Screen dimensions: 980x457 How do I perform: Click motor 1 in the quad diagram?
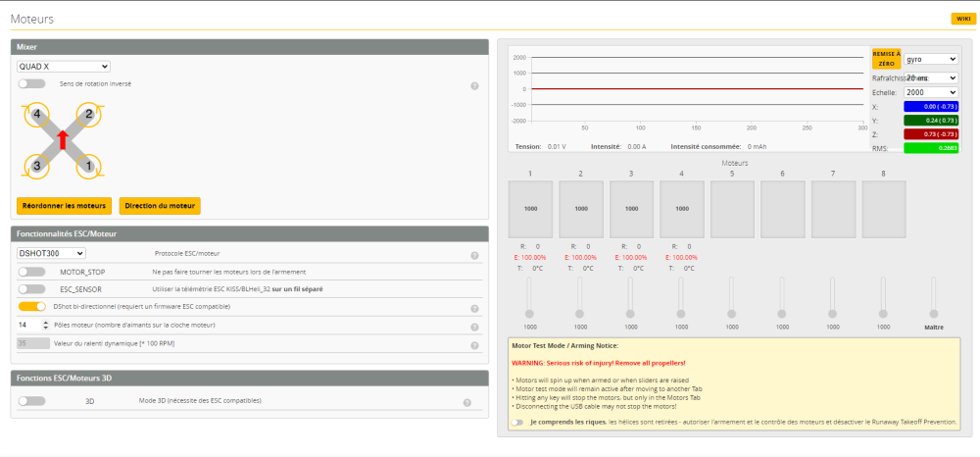click(88, 166)
